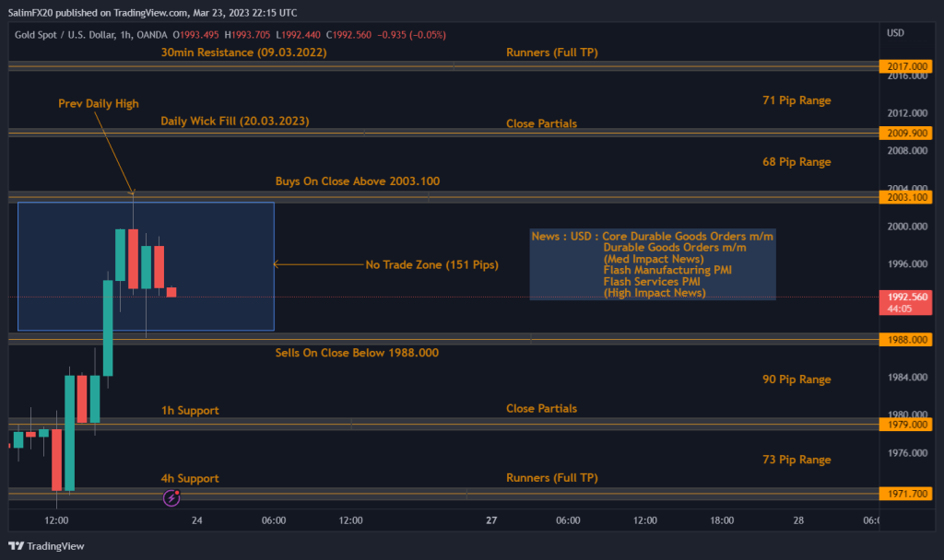Toggle the 44:05 bar countdown timer
The height and width of the screenshot is (560, 944).
click(x=906, y=308)
